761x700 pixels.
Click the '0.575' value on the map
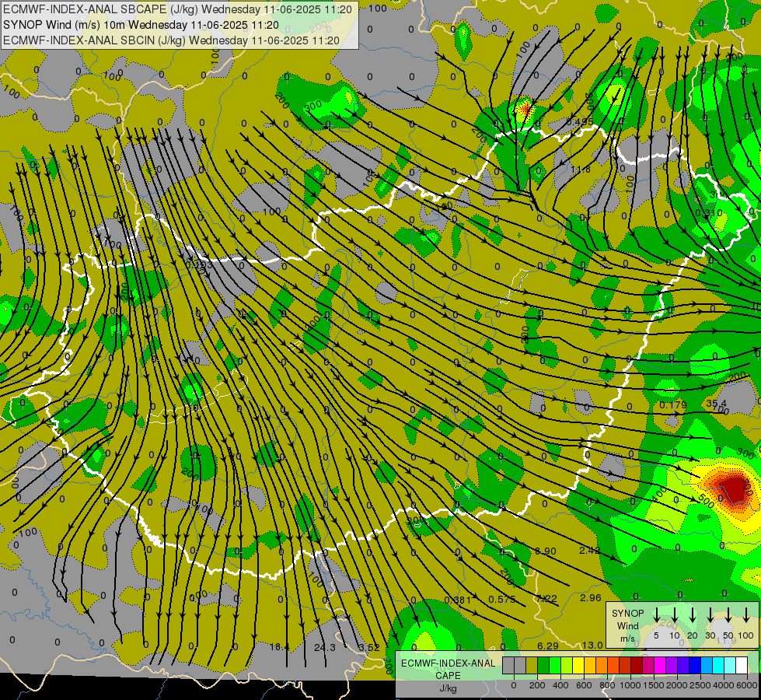502,600
